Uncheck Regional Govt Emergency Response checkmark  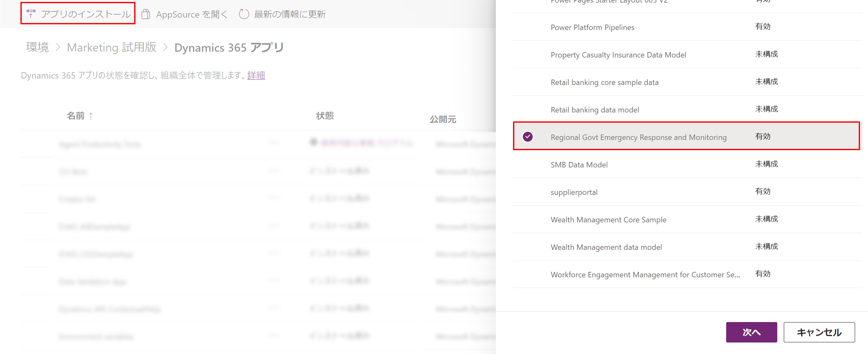pyautogui.click(x=528, y=136)
